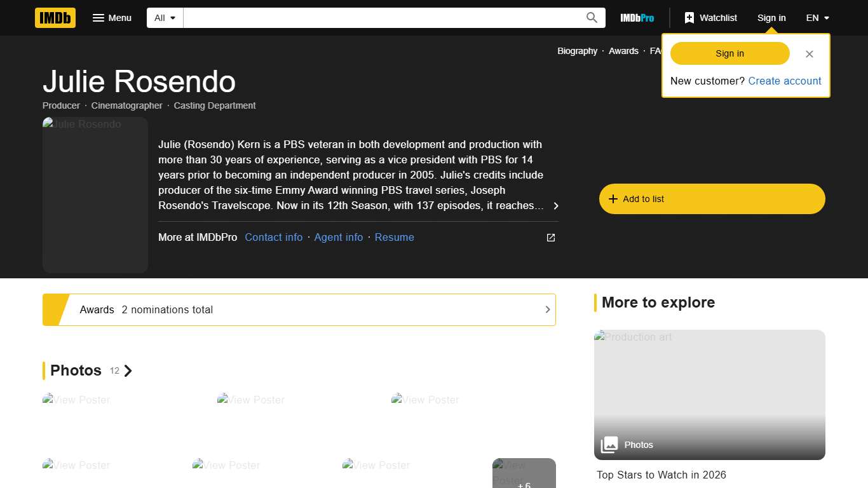This screenshot has width=868, height=488.
Task: Close the sign-in popup
Action: point(809,54)
